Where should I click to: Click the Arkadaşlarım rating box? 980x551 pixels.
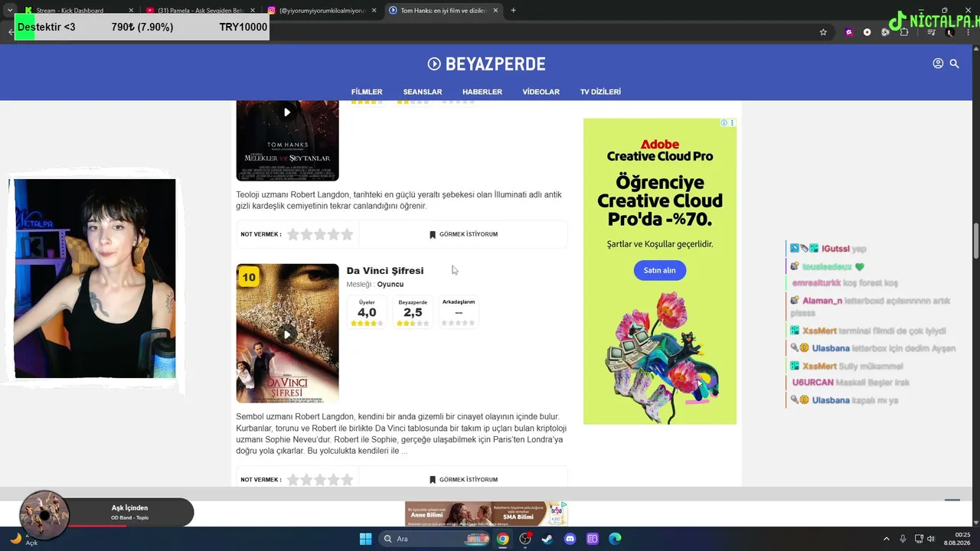tap(459, 312)
